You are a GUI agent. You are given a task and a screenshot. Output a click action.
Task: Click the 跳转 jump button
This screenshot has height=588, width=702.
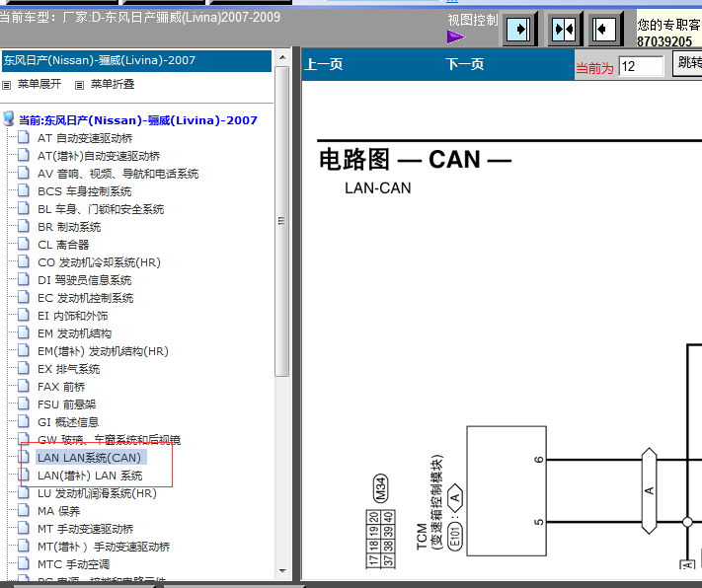687,63
